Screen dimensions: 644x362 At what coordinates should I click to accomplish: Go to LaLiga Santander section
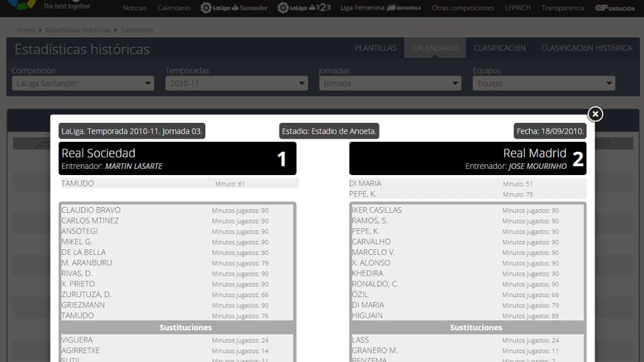click(x=233, y=8)
